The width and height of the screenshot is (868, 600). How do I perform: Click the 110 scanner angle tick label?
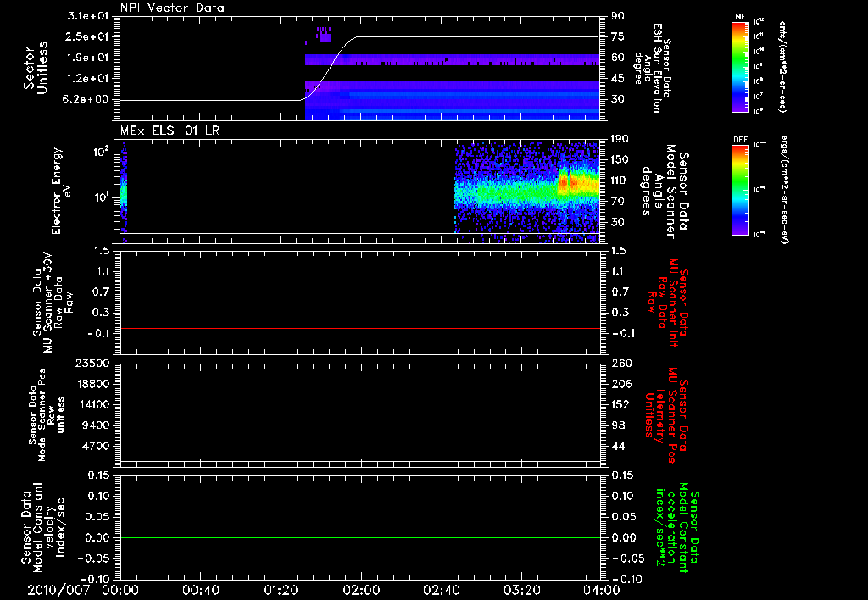click(x=620, y=181)
